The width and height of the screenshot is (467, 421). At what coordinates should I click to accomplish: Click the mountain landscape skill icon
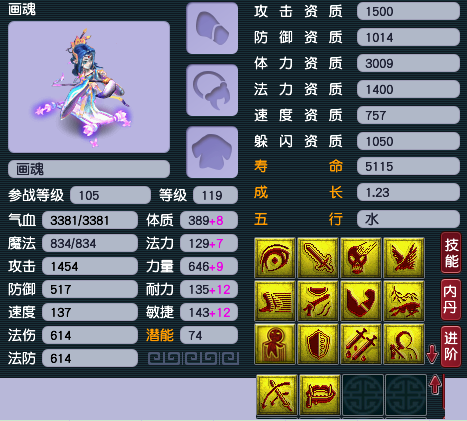coord(404,301)
